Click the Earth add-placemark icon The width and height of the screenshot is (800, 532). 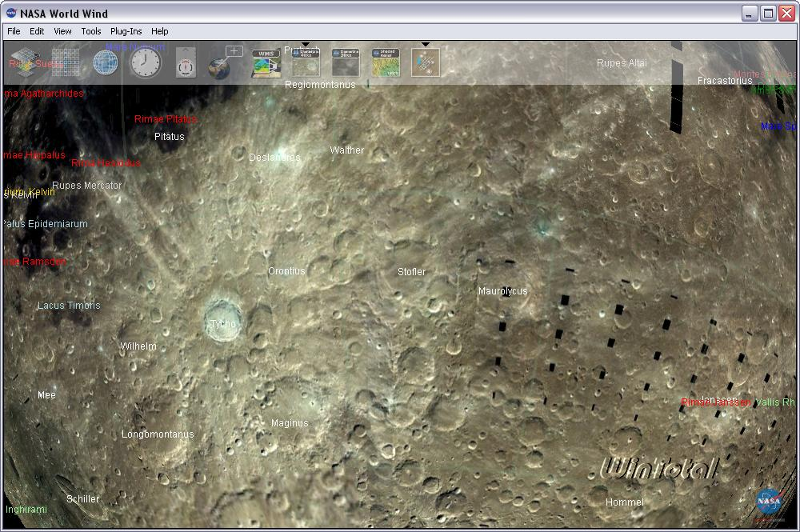(225, 62)
